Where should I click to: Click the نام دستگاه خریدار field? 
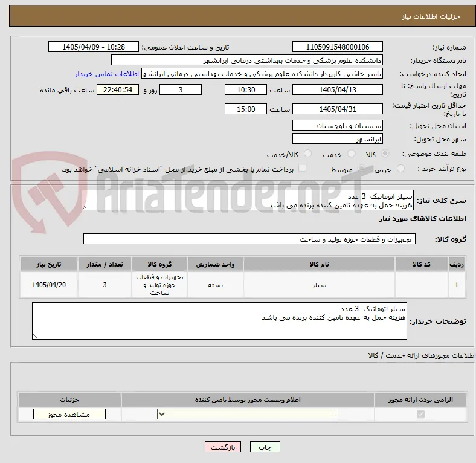coord(247,60)
